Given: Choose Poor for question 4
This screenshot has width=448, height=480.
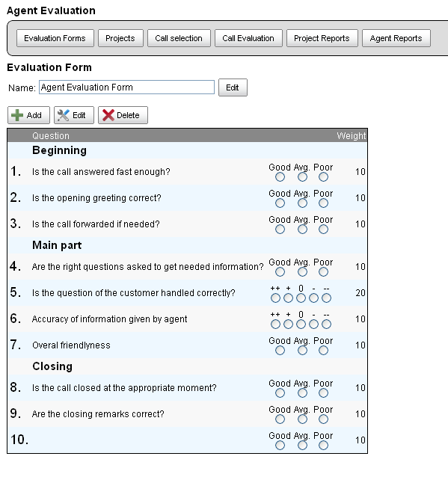Looking at the screenshot, I should click(x=323, y=272).
